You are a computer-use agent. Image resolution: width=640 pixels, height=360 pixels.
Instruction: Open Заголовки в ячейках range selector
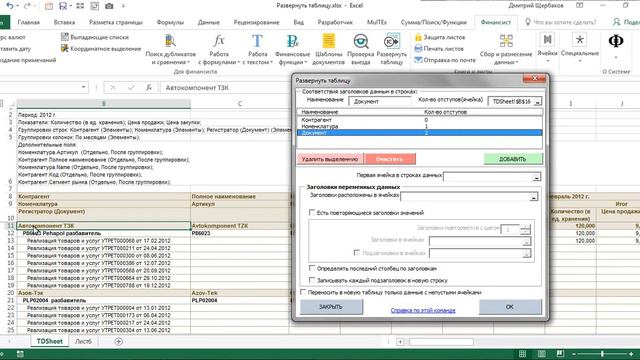526,242
